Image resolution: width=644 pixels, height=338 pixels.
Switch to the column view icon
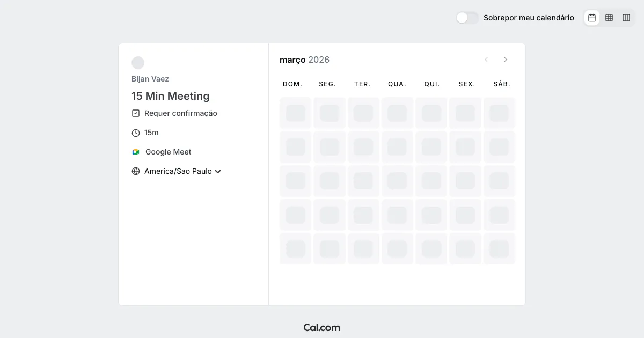pyautogui.click(x=626, y=18)
